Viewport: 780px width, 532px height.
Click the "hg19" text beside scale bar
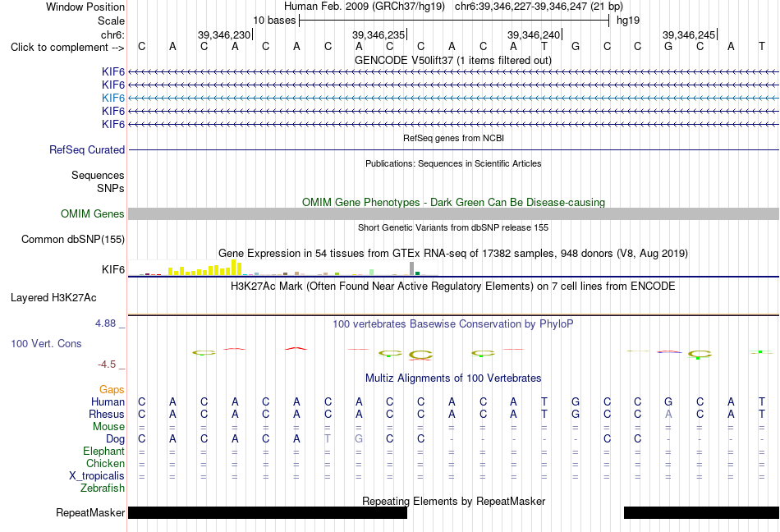coord(628,21)
